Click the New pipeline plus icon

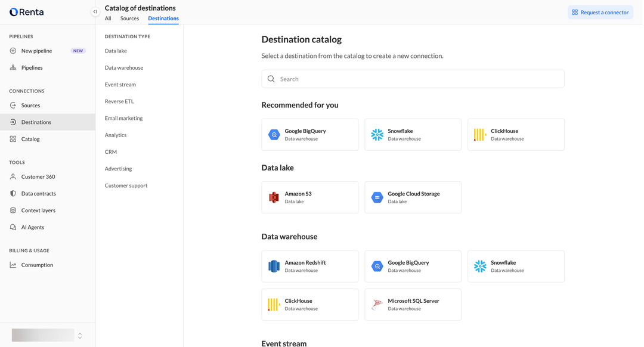pyautogui.click(x=13, y=51)
